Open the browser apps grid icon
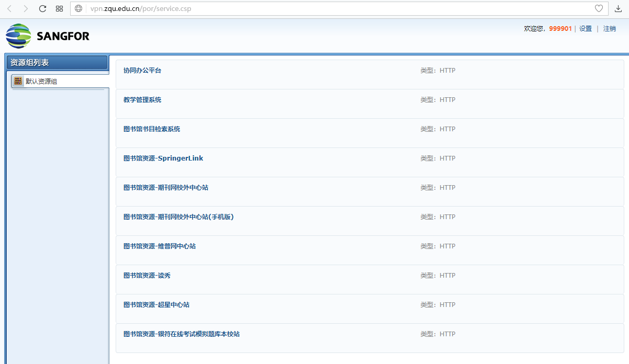629x364 pixels. (x=59, y=8)
